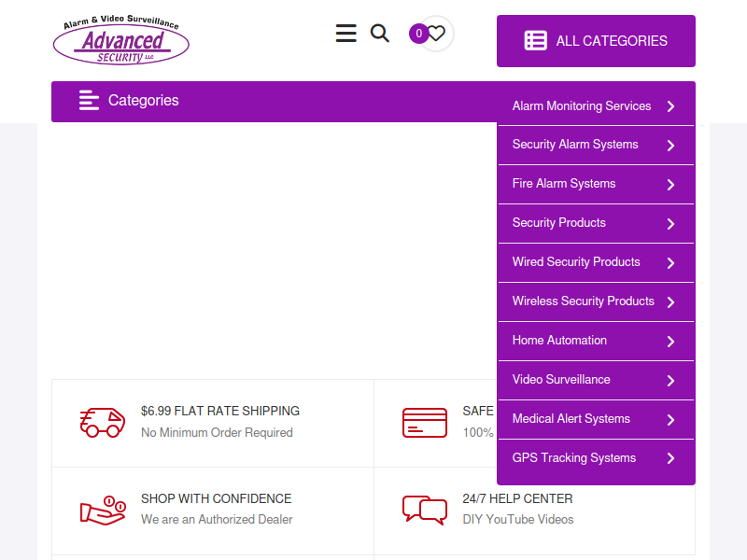
Task: Select Medical Alert Systems entry
Action: (x=571, y=419)
